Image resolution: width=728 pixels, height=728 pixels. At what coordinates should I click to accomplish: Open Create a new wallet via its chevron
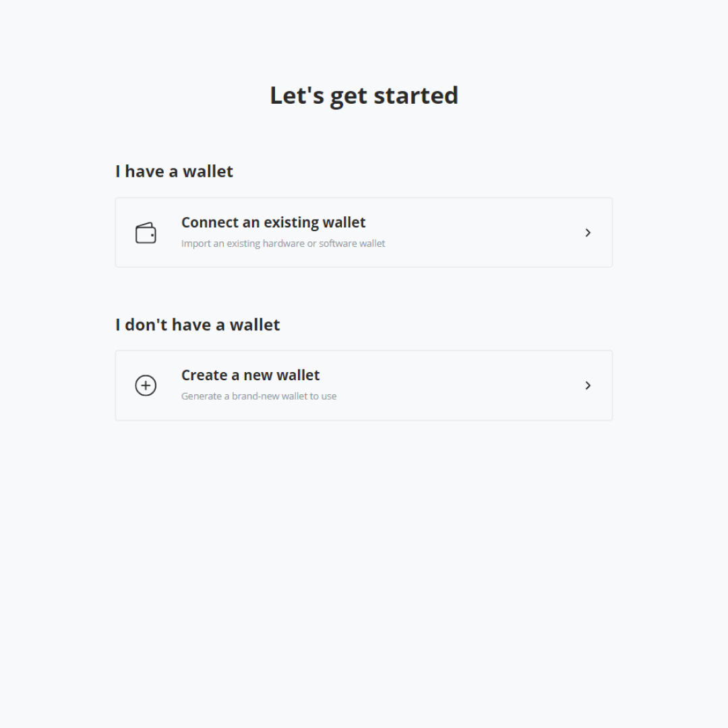coord(588,386)
